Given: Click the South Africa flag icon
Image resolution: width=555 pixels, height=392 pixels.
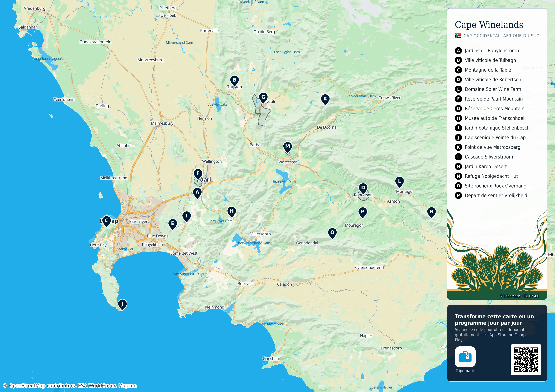Looking at the screenshot, I should pos(458,36).
